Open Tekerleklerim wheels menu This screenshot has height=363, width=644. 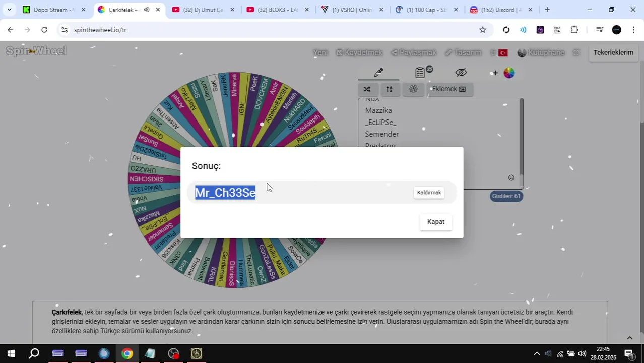click(613, 52)
